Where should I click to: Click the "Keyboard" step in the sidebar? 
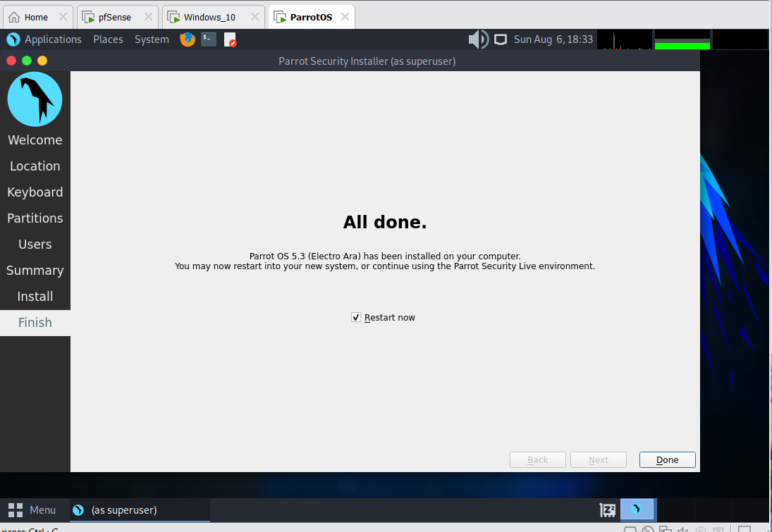[35, 192]
